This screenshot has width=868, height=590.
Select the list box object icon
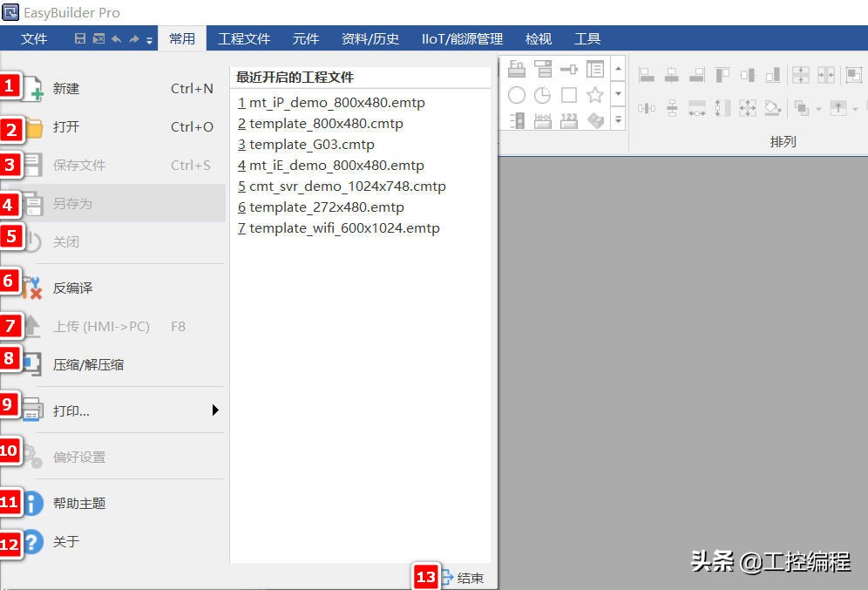[x=595, y=69]
